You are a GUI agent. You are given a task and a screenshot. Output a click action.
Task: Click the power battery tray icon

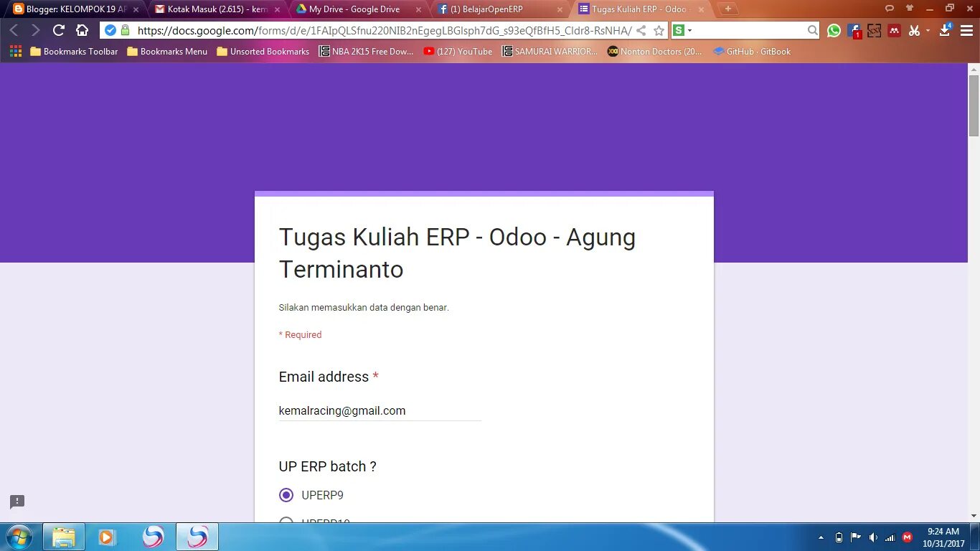[x=839, y=537]
